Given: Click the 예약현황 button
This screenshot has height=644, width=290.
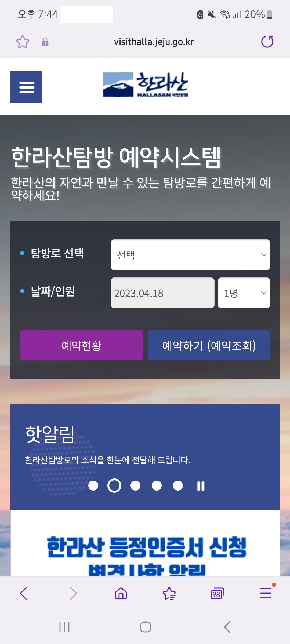Looking at the screenshot, I should (81, 345).
